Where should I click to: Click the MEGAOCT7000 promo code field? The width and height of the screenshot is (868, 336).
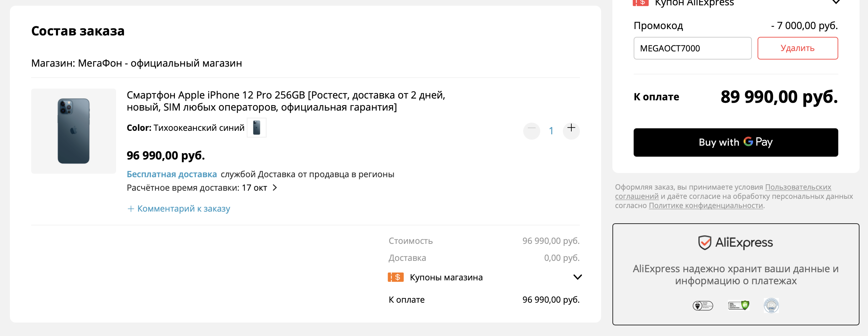pos(692,48)
